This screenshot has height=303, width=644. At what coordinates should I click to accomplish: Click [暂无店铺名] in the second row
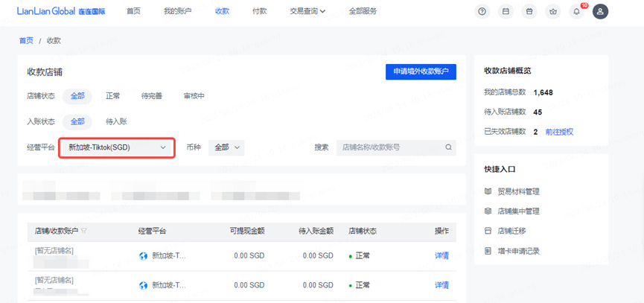coord(54,281)
